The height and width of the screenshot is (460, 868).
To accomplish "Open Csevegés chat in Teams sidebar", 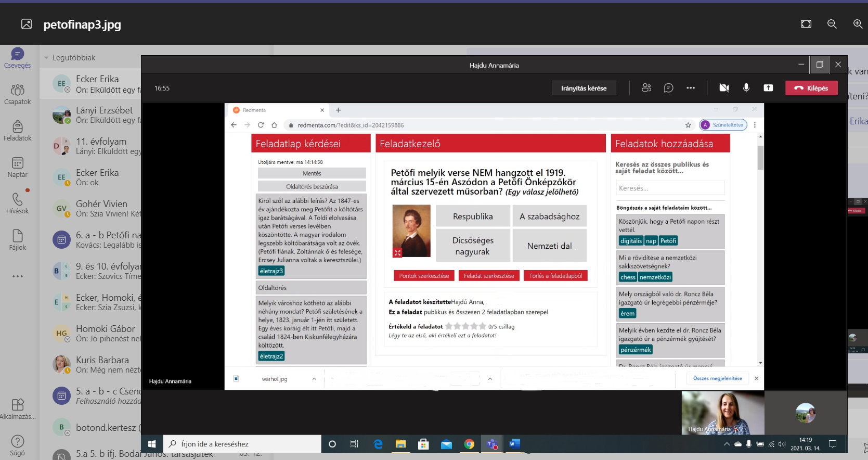I will click(x=17, y=58).
